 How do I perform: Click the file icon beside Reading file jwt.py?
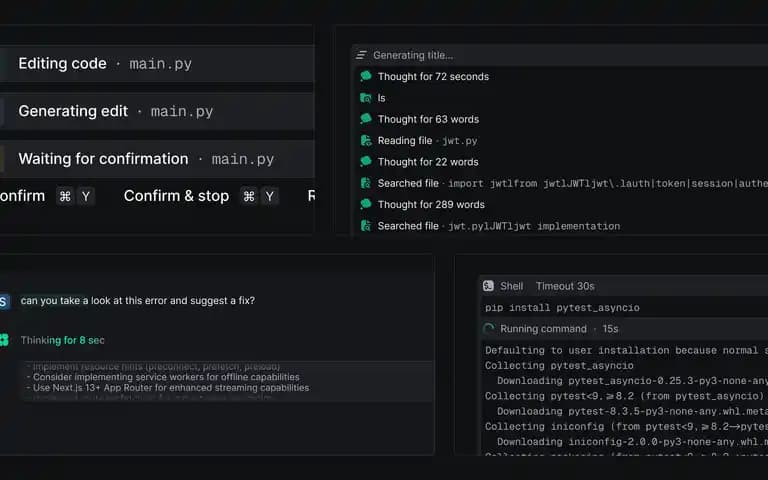click(366, 141)
